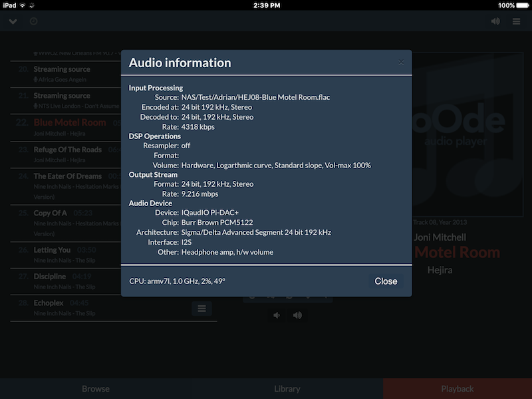Click the Track 08, Year 2013 text
Viewport: 532px width, 399px height.
pos(440,223)
